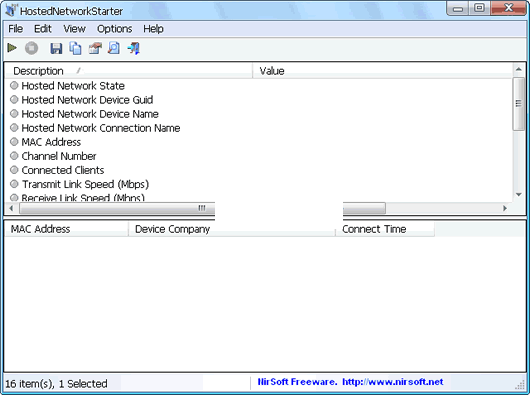Viewport: 530px width, 395px height.
Task: Save selected items with the floppy disk icon
Action: coord(56,48)
